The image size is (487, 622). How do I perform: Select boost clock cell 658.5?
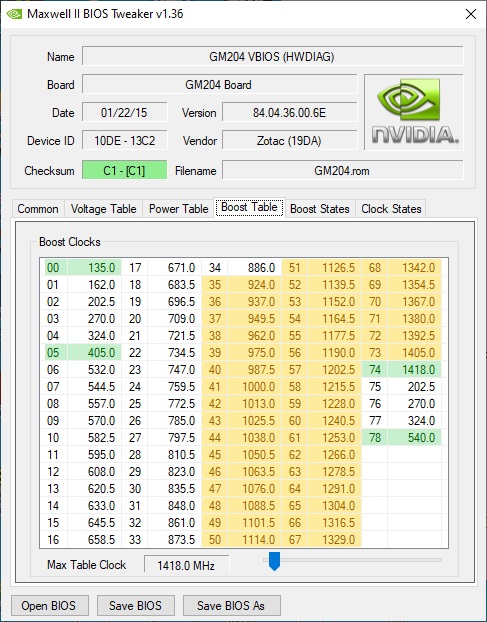(x=94, y=539)
